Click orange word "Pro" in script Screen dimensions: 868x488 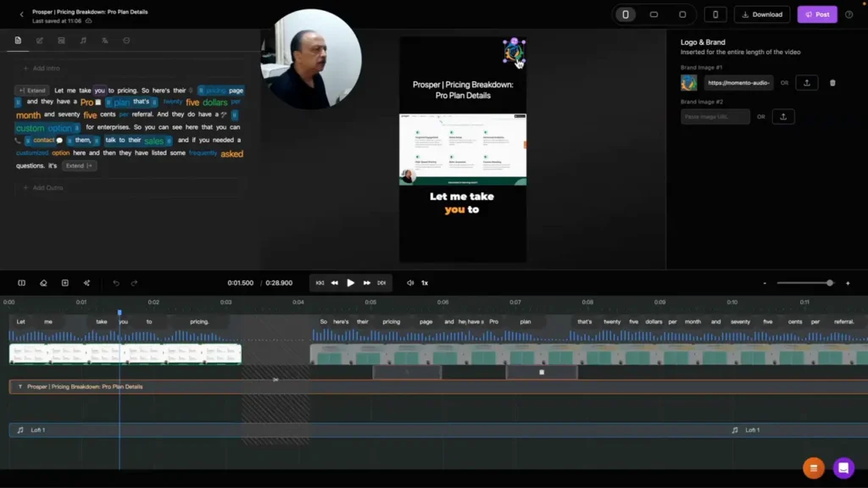click(87, 103)
